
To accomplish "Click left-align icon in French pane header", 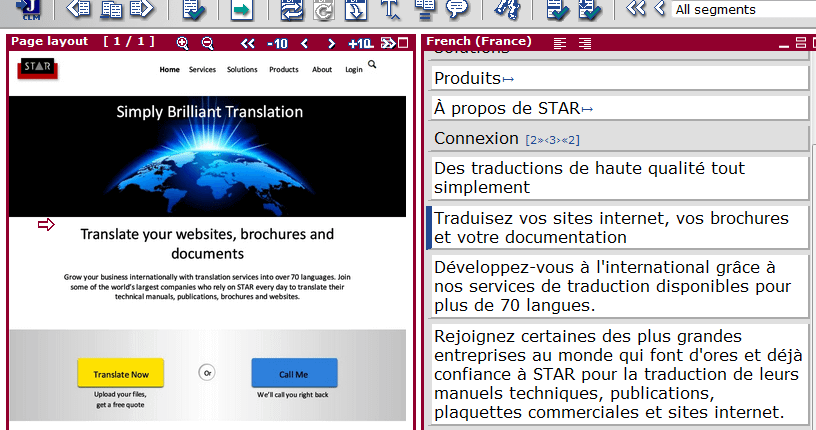I will point(560,43).
